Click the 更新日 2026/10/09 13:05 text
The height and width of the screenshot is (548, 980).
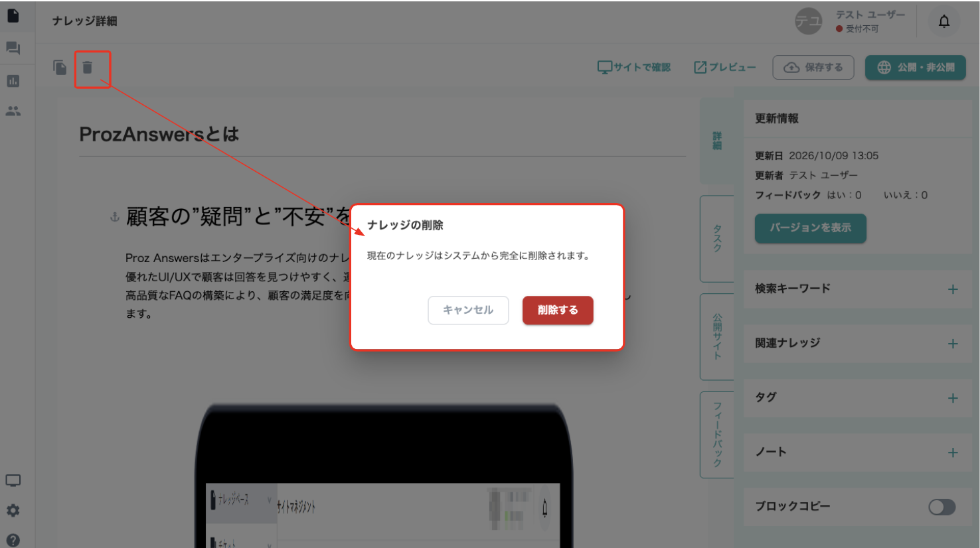(817, 156)
